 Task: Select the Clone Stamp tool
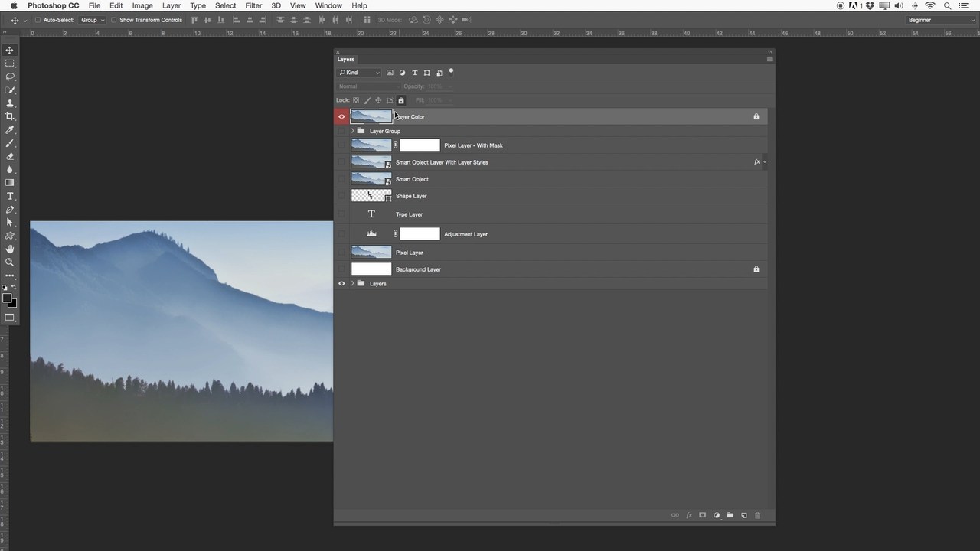point(10,103)
